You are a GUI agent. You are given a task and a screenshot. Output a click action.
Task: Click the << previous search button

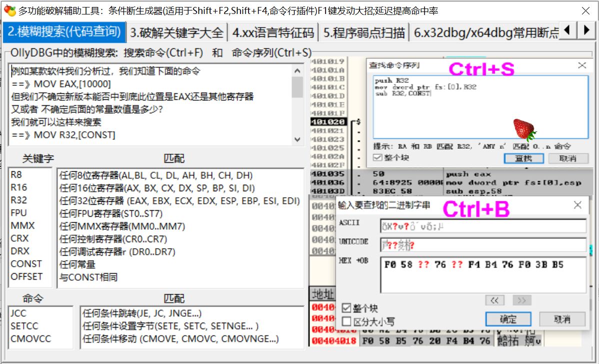pos(495,300)
